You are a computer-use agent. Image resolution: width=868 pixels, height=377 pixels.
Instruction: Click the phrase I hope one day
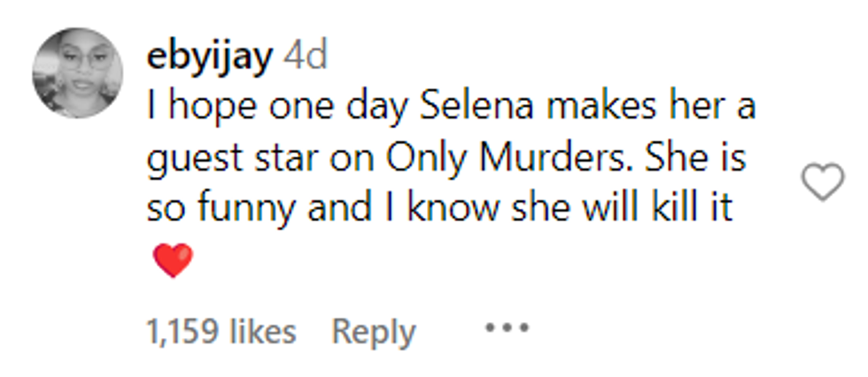point(267,110)
